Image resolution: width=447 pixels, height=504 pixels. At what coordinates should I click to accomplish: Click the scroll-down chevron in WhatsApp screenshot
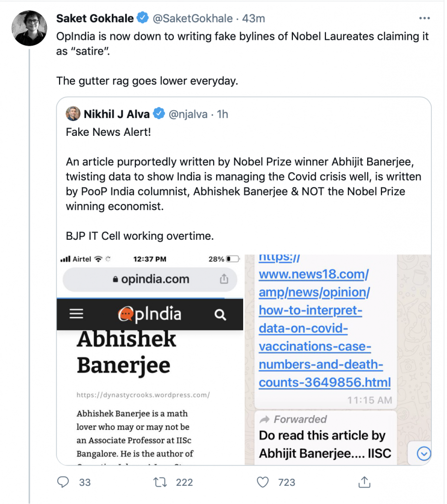[x=423, y=454]
